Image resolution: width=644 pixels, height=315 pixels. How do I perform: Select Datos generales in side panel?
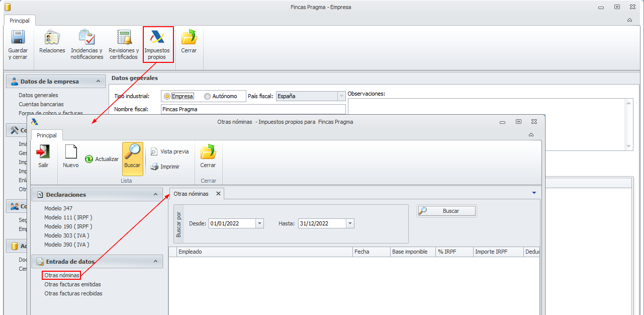click(38, 95)
